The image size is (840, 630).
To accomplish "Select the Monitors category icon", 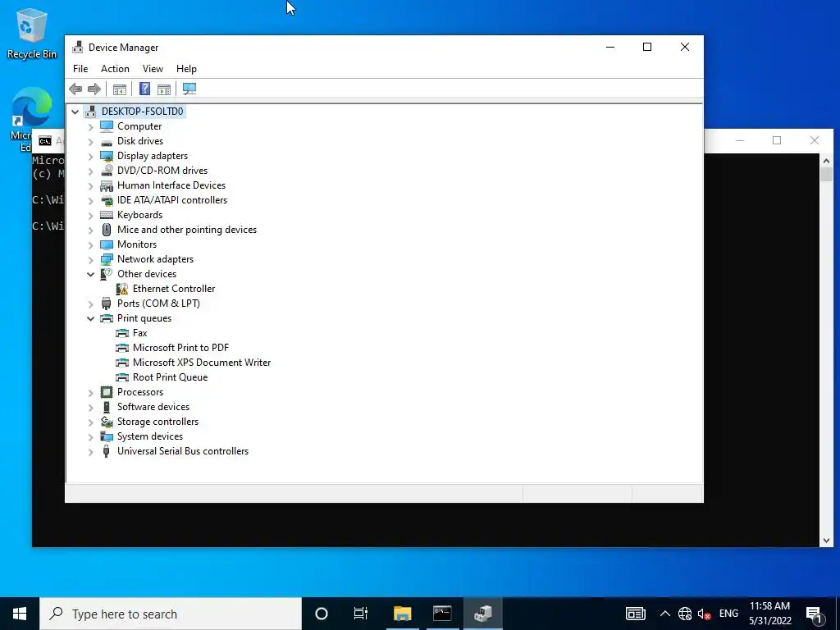I will coord(107,244).
